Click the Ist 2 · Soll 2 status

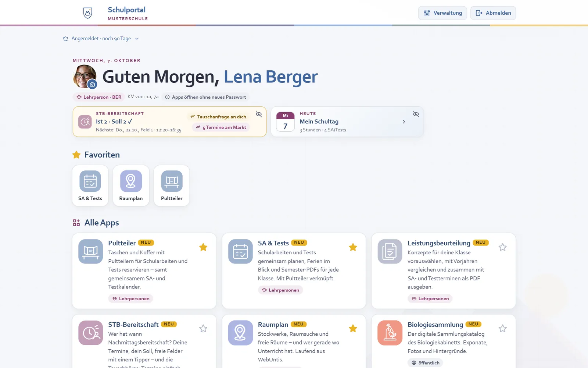pyautogui.click(x=114, y=121)
